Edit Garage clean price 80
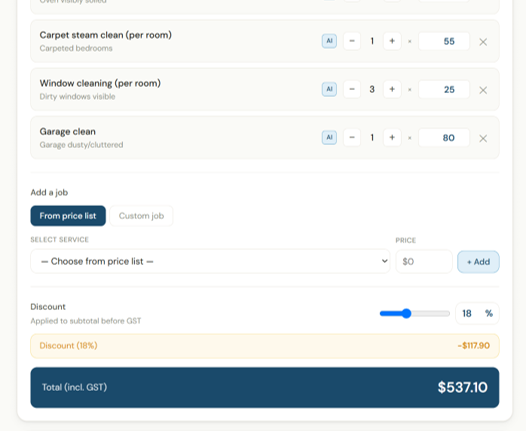This screenshot has width=526, height=431. tap(444, 138)
